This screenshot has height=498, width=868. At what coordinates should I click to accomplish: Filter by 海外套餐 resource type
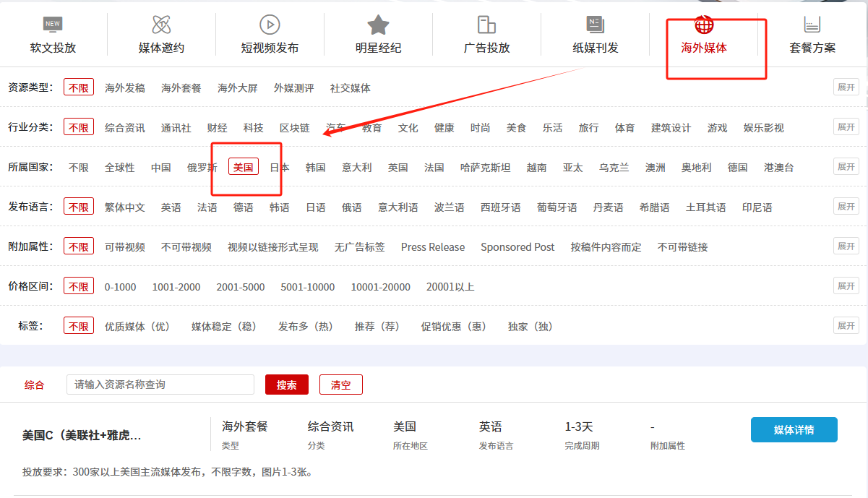tap(181, 87)
